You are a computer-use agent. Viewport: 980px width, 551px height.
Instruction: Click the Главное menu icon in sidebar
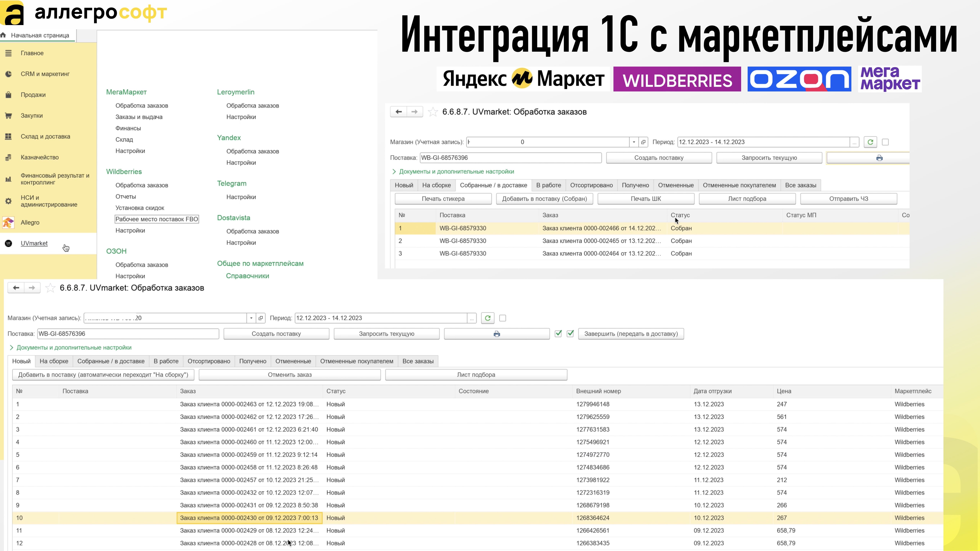click(8, 53)
